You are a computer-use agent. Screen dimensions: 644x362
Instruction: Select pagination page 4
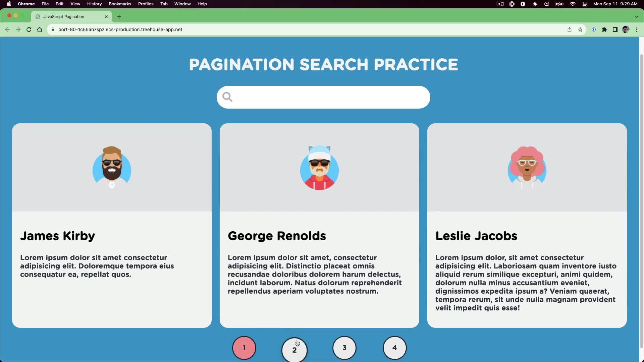tap(394, 348)
